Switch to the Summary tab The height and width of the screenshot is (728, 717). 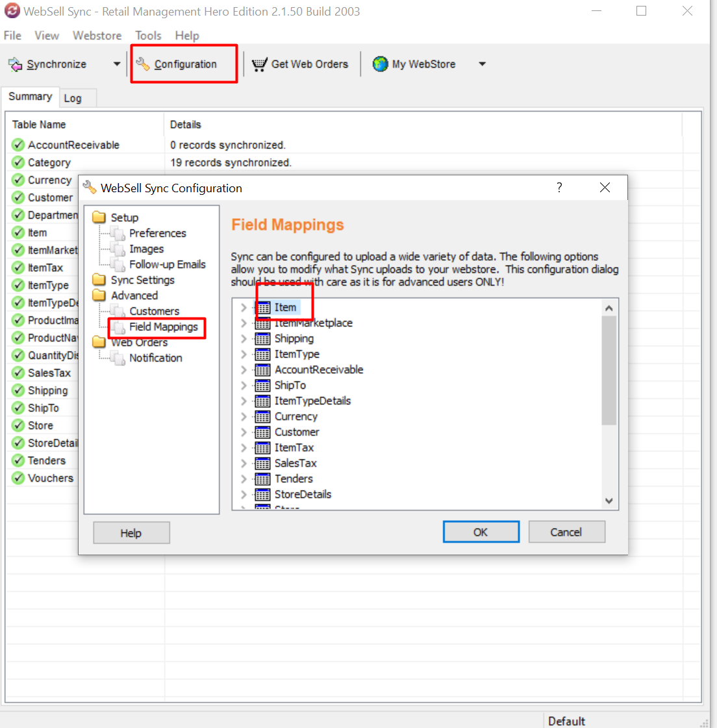[30, 97]
